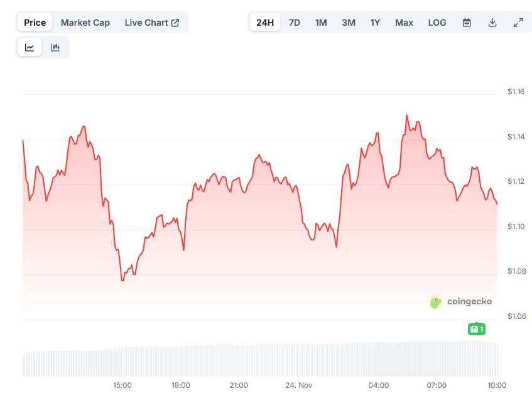Open the Live Chart link

coord(148,22)
